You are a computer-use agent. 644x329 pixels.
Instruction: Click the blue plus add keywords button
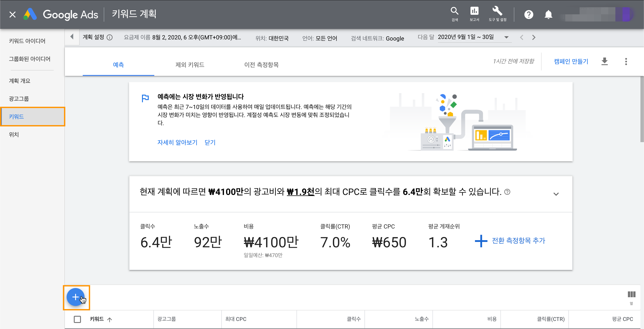pyautogui.click(x=75, y=297)
